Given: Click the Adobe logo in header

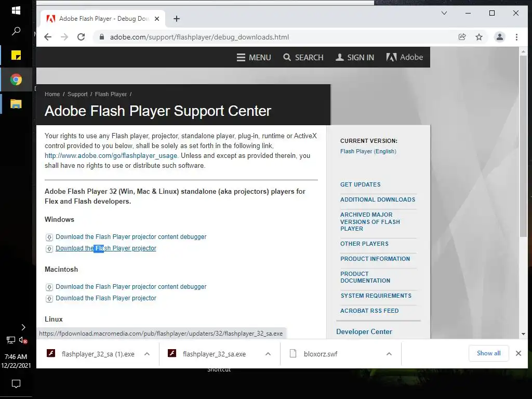Looking at the screenshot, I should coord(404,57).
